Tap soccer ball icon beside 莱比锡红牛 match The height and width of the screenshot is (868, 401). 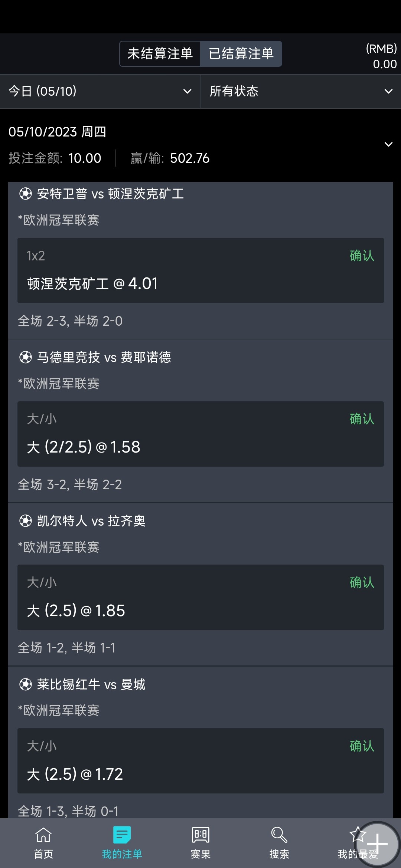click(x=26, y=684)
